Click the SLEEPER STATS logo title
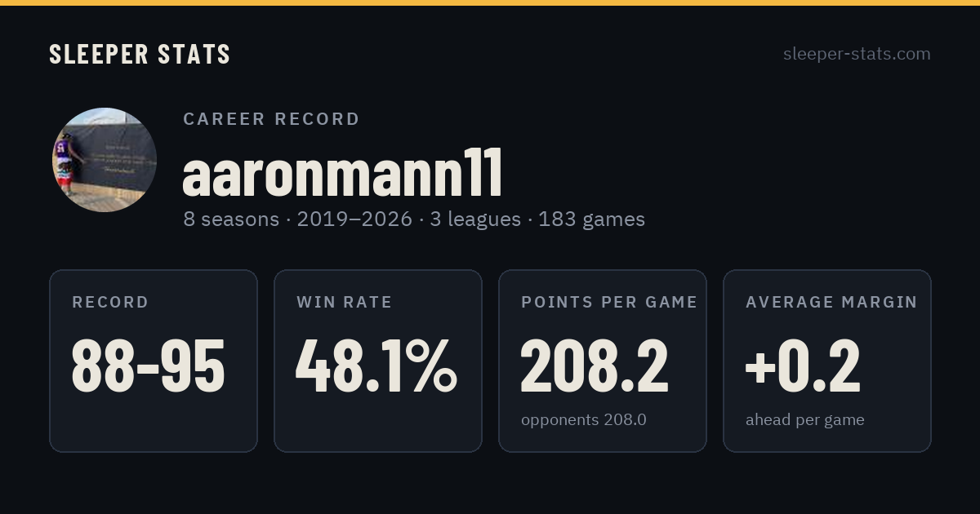This screenshot has width=980, height=514. click(x=140, y=54)
